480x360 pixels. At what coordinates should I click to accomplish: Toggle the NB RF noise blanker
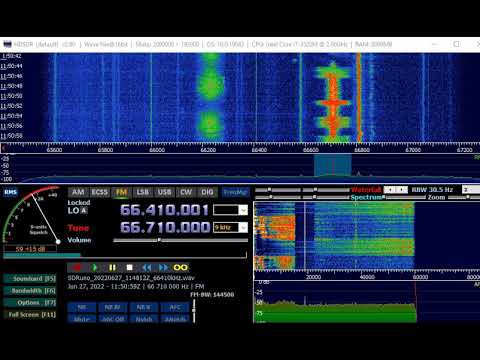tap(113, 307)
